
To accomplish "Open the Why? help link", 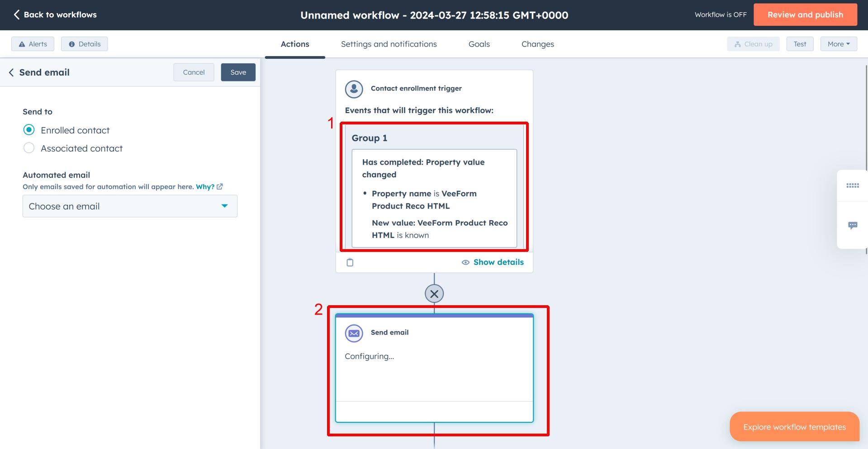I will pos(209,187).
